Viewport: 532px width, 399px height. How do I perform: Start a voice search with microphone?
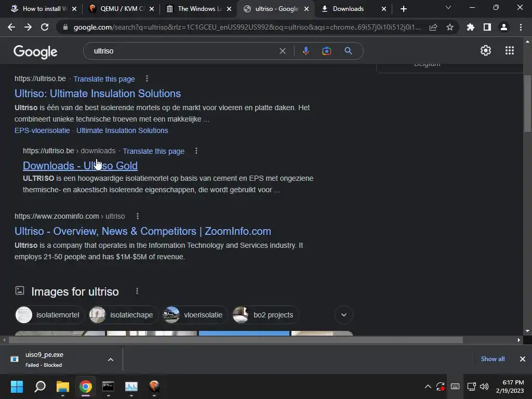click(x=305, y=51)
